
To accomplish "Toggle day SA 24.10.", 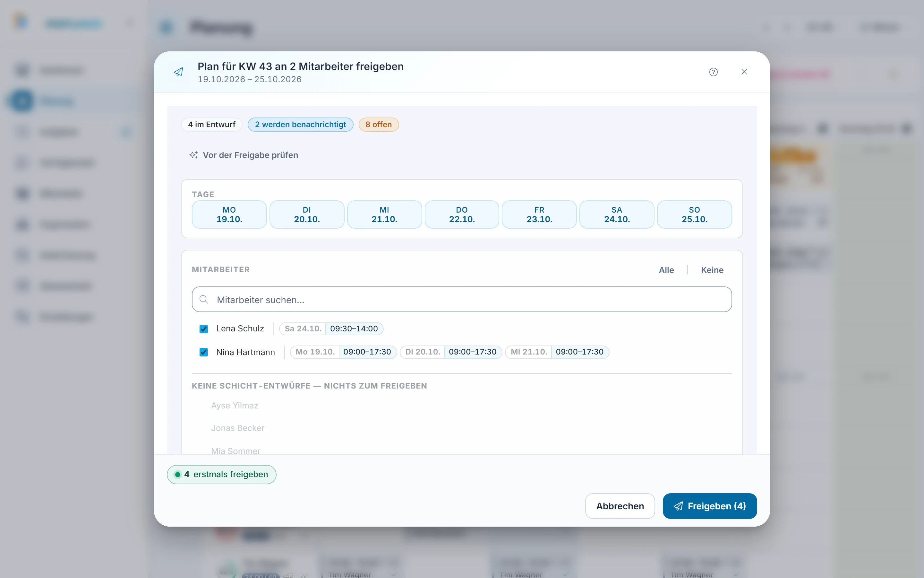I will [x=617, y=215].
